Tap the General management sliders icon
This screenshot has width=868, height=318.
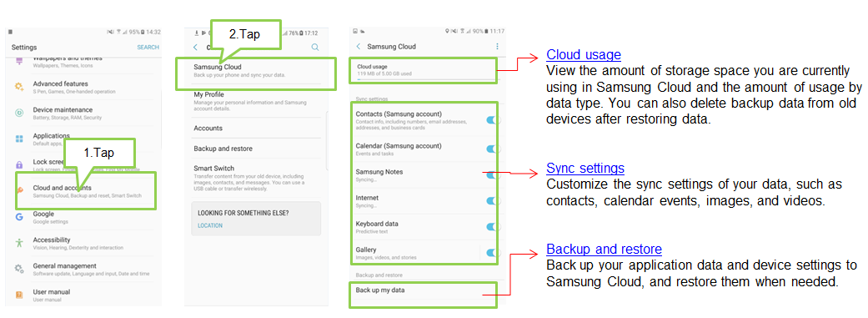[19, 270]
